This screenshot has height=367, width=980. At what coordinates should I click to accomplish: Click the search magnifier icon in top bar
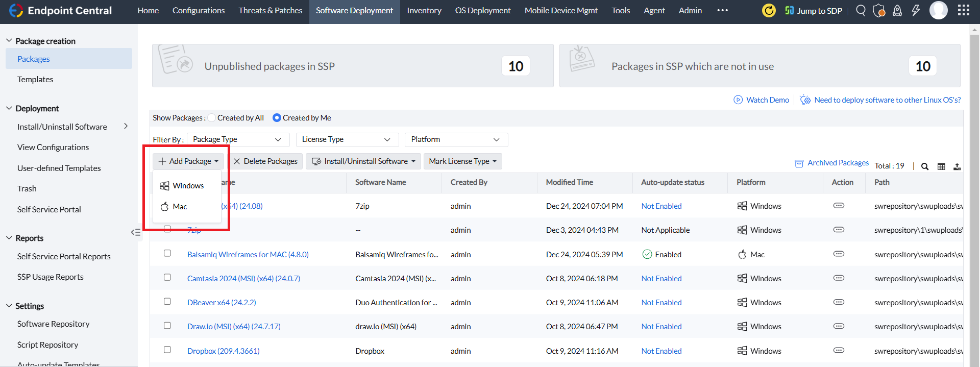click(861, 10)
